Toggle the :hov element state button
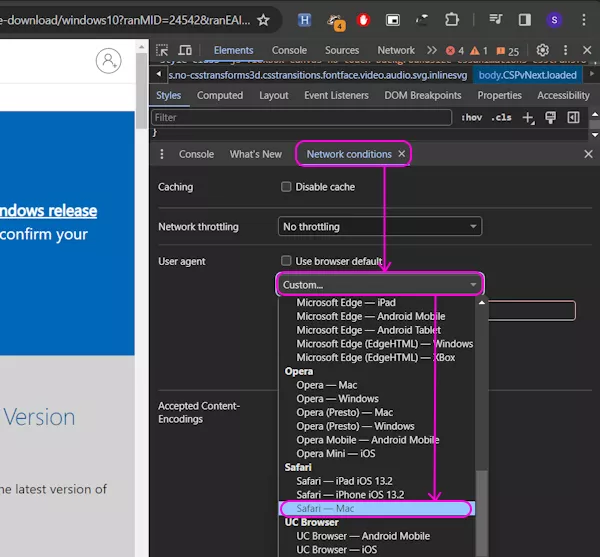This screenshot has height=557, width=600. (471, 117)
